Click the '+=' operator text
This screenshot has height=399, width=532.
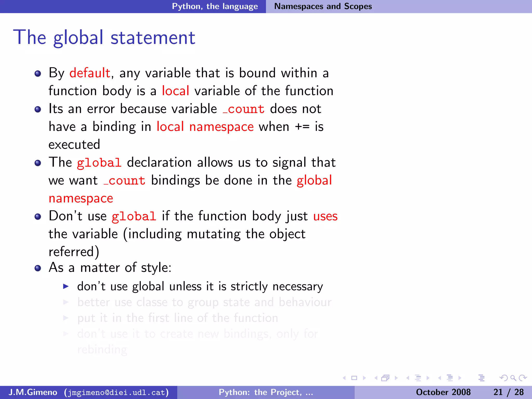point(302,127)
